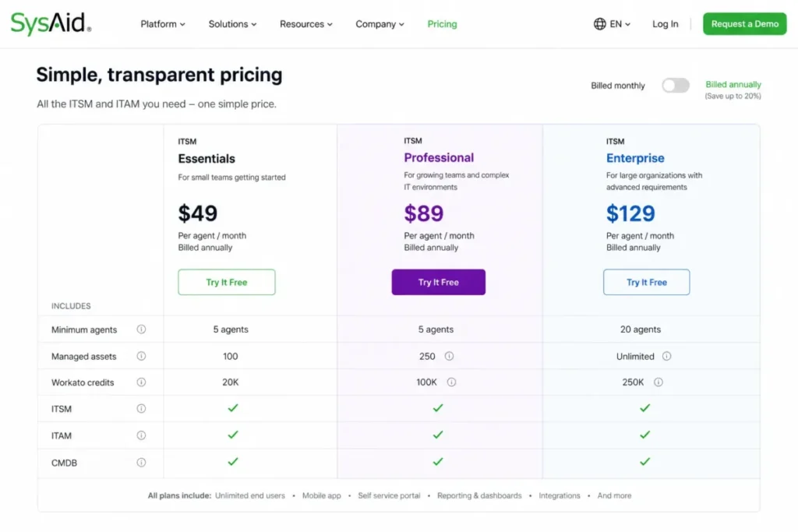798x532 pixels.
Task: Click Try It Free under Professional
Action: (x=438, y=282)
